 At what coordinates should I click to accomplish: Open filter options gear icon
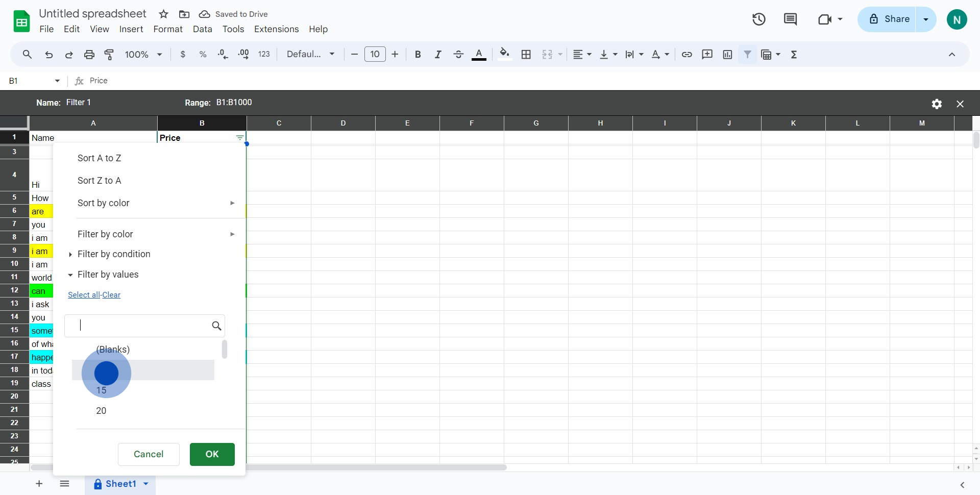coord(936,104)
